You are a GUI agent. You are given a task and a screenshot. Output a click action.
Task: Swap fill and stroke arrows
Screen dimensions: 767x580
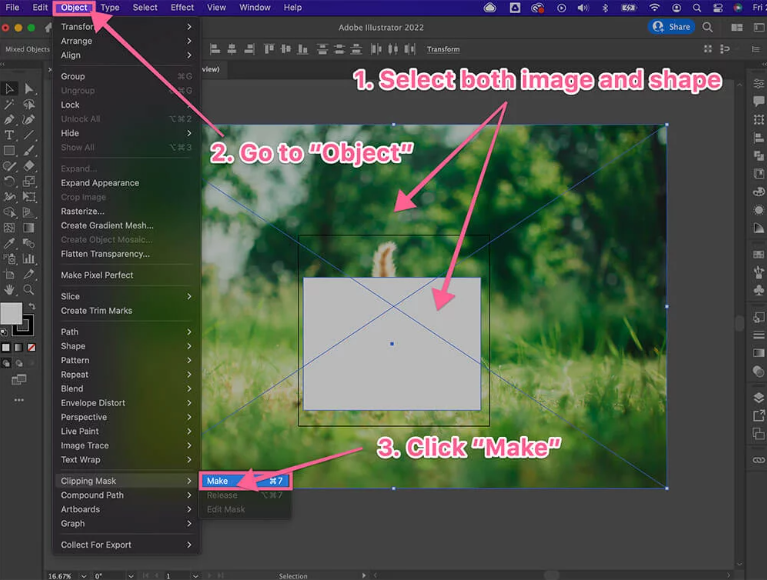pos(31,306)
